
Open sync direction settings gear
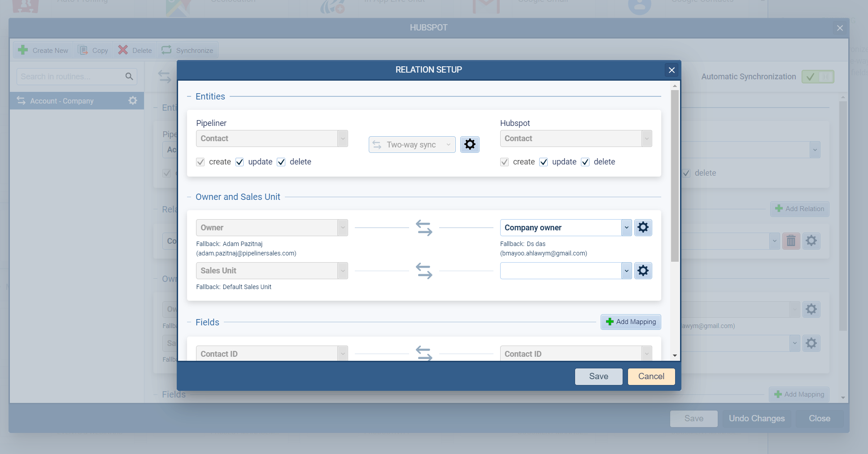(470, 144)
